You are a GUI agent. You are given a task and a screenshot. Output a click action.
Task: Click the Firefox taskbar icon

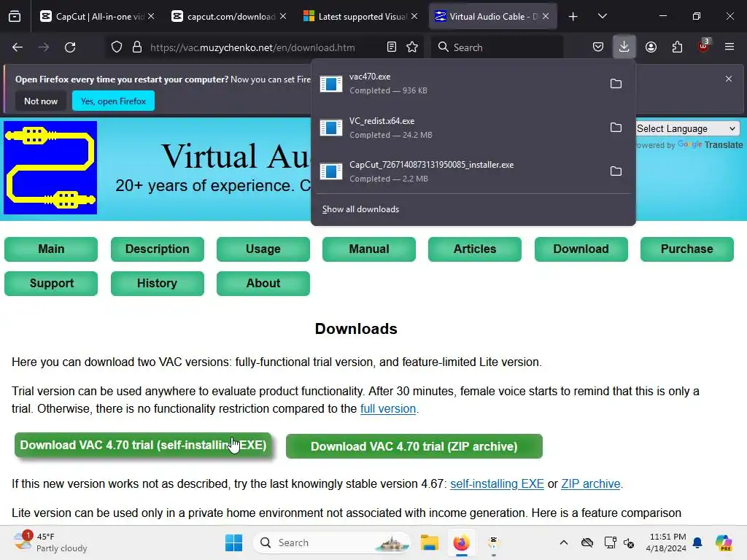(x=461, y=542)
